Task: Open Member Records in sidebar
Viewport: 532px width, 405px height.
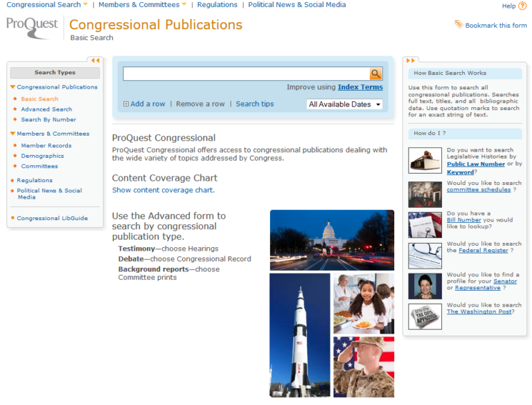Action: point(46,145)
